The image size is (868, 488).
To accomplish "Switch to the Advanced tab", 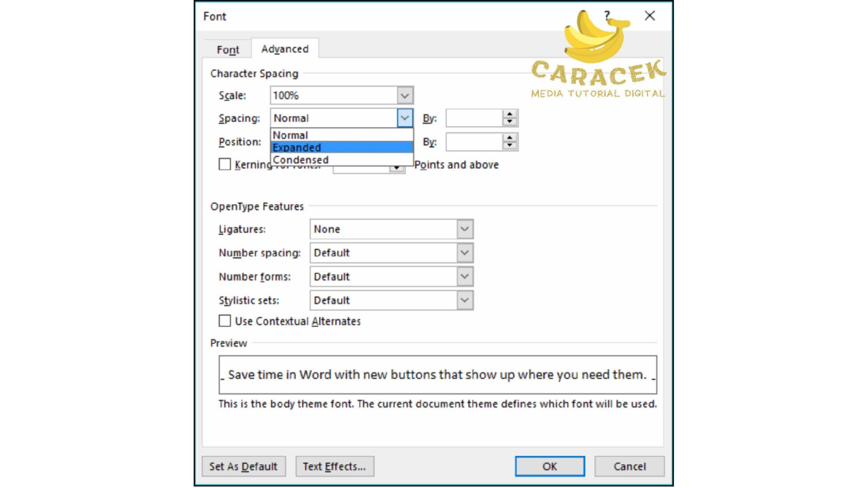I will pos(284,49).
